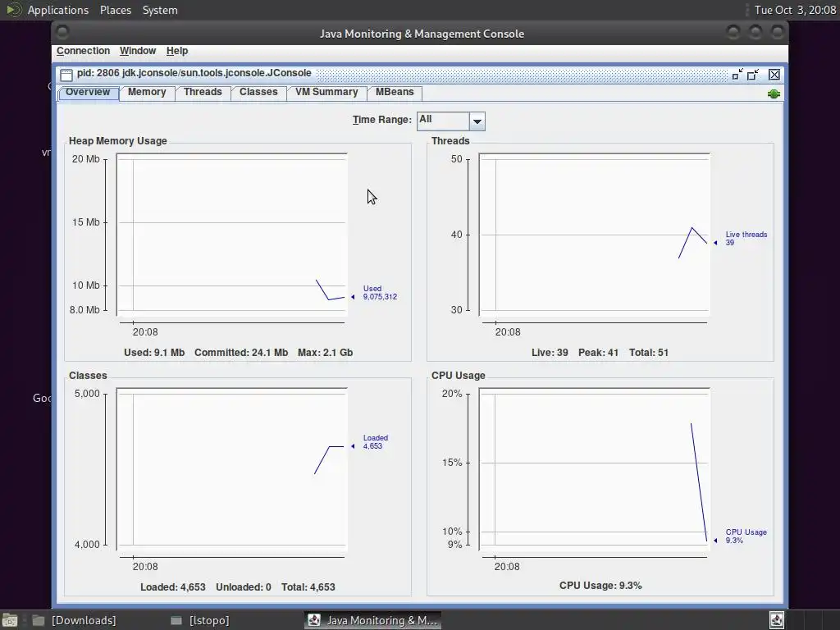Click the Loaded 4,653 chart label
This screenshot has height=630, width=840.
[375, 442]
